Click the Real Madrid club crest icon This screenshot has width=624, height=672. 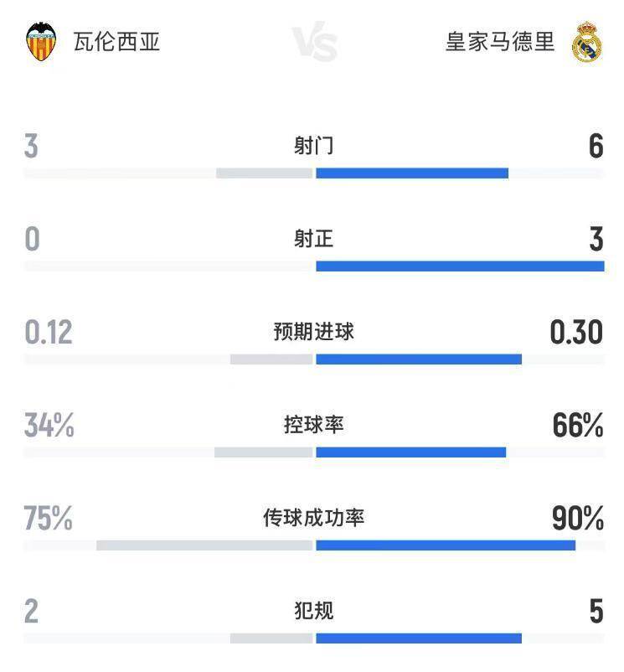coord(586,43)
